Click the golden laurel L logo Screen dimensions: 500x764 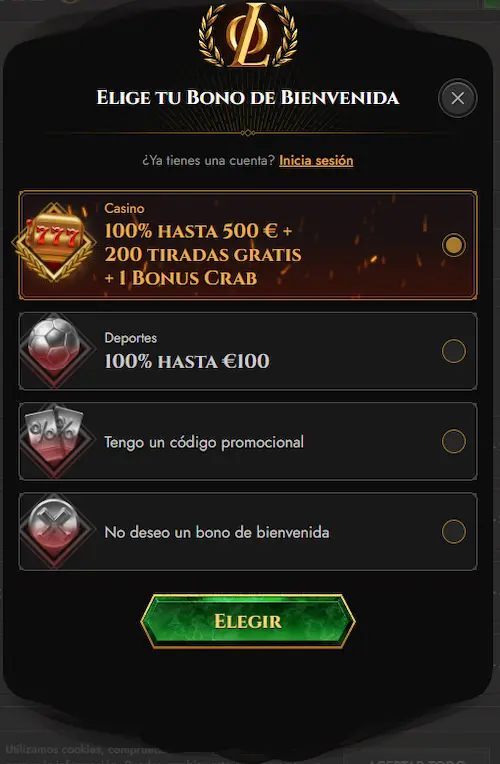(x=248, y=35)
